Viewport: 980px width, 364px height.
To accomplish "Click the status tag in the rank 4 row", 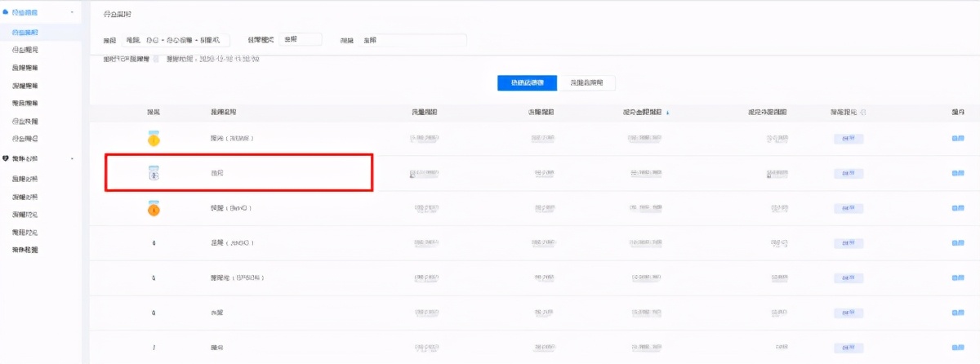I will 849,243.
